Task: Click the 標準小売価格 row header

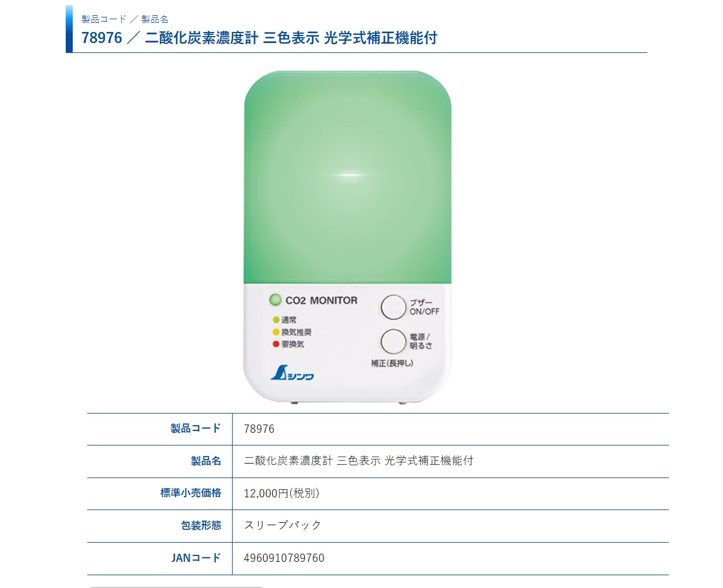Action: pyautogui.click(x=191, y=493)
